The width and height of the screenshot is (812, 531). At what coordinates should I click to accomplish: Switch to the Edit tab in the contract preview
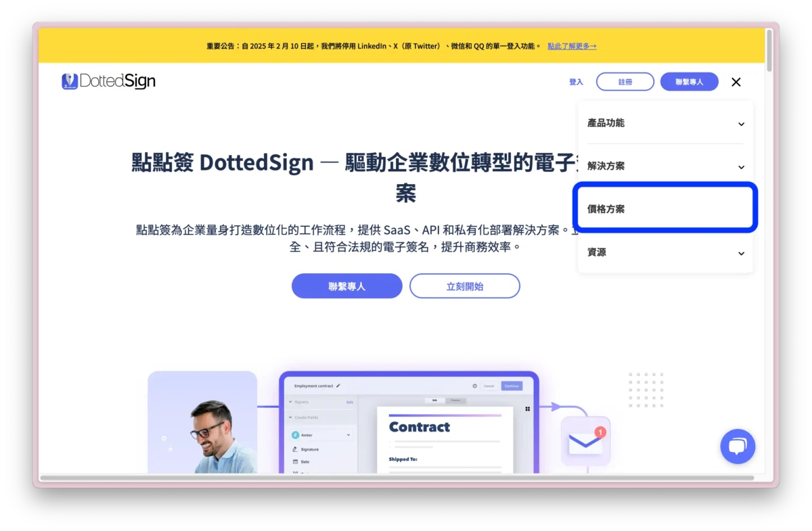434,400
